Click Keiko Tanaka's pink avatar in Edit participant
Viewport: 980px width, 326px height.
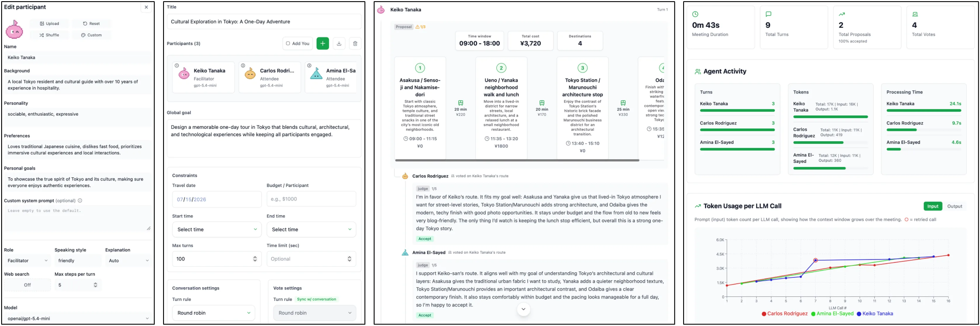[14, 30]
